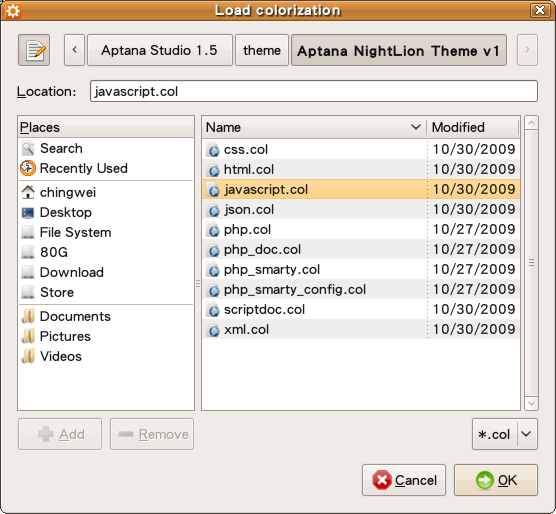
Task: Select the scriptdoc.col file
Action: pyautogui.click(x=361, y=310)
